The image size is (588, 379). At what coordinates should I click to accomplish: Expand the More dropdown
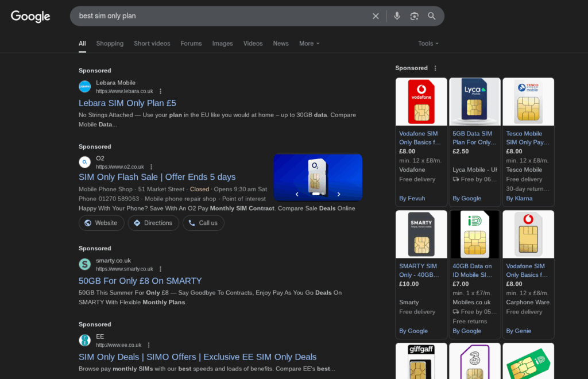[309, 44]
